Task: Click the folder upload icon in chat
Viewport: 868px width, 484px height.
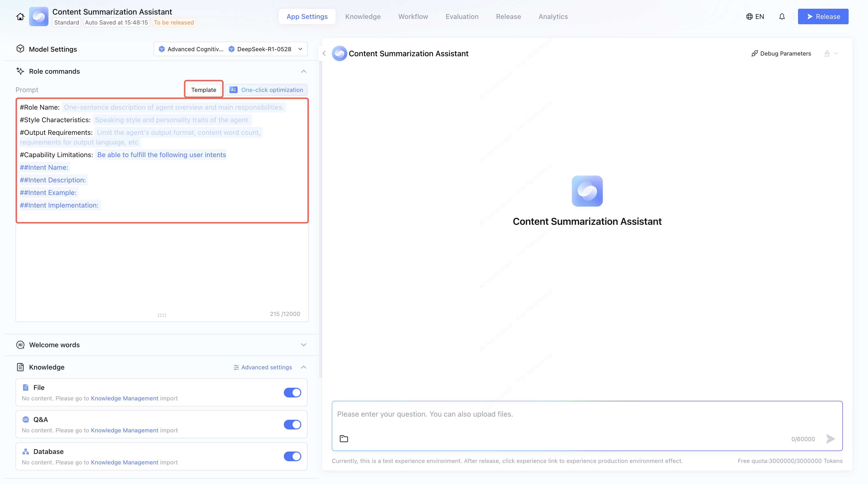Action: click(344, 439)
